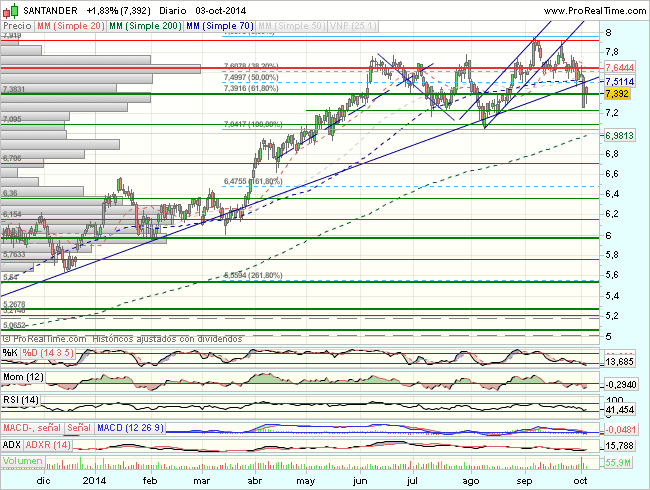Image resolution: width=650 pixels, height=490 pixels.
Task: Click the 6,4755 (161,80%) Fibonacci label
Action: [253, 181]
